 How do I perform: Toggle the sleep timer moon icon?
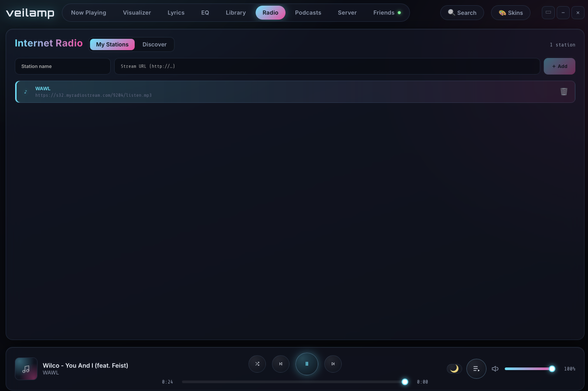coord(454,369)
